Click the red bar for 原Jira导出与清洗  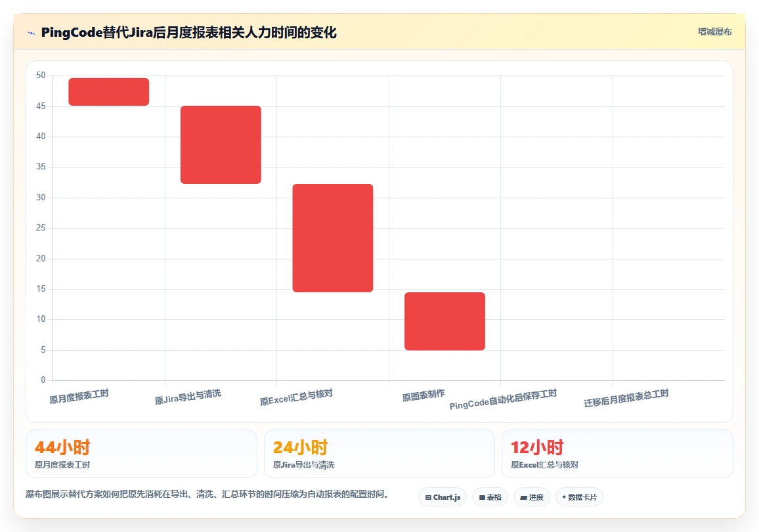point(221,144)
